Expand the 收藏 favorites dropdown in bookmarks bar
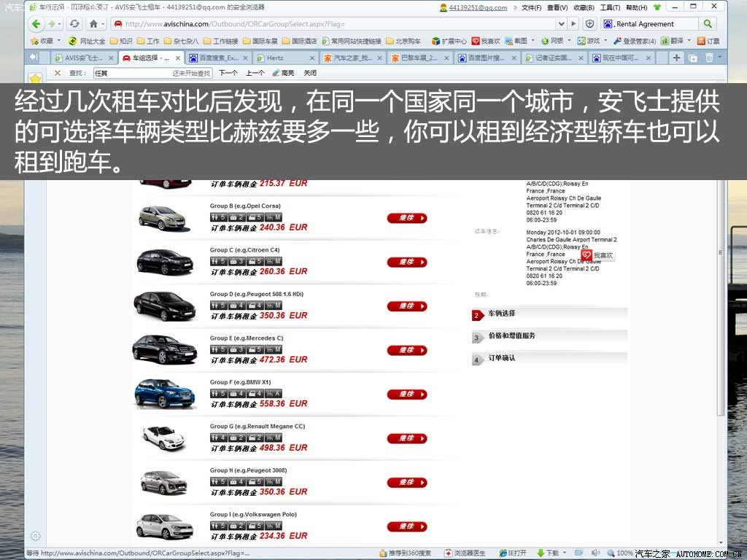This screenshot has height=560, width=747. (58, 41)
